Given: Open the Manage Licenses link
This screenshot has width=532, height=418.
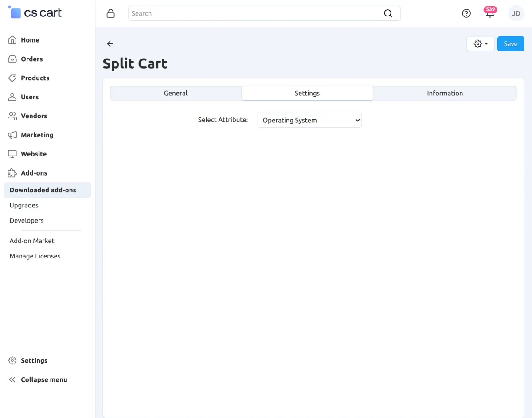Looking at the screenshot, I should tap(35, 256).
